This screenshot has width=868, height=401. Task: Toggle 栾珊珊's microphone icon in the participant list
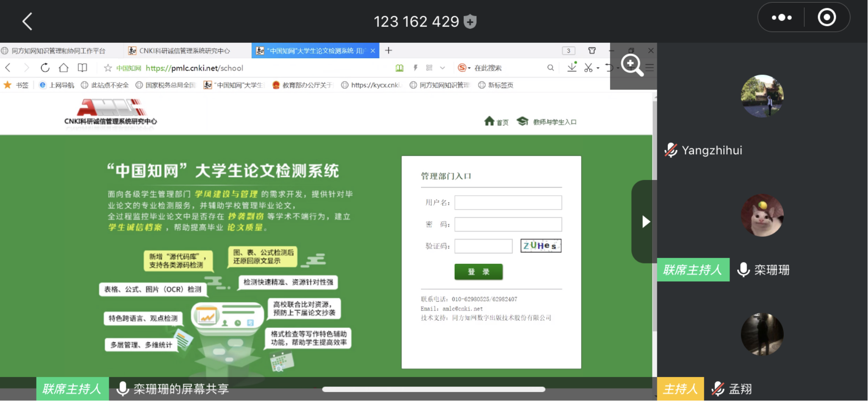pyautogui.click(x=743, y=270)
